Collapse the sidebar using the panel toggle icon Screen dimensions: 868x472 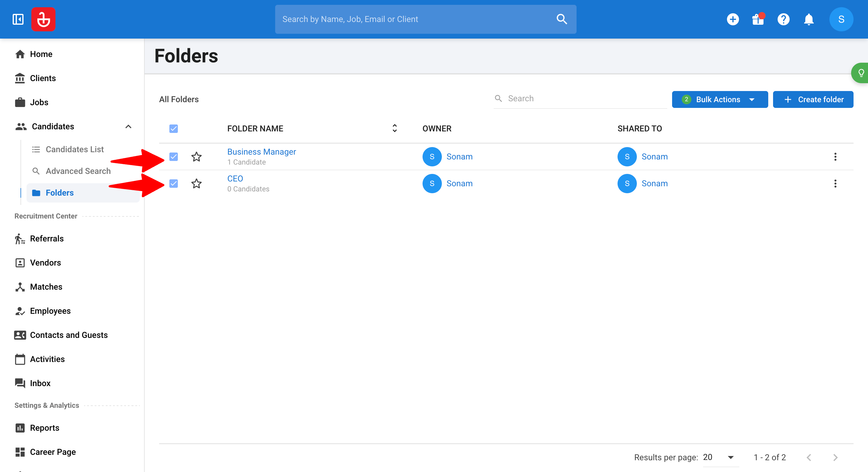18,19
